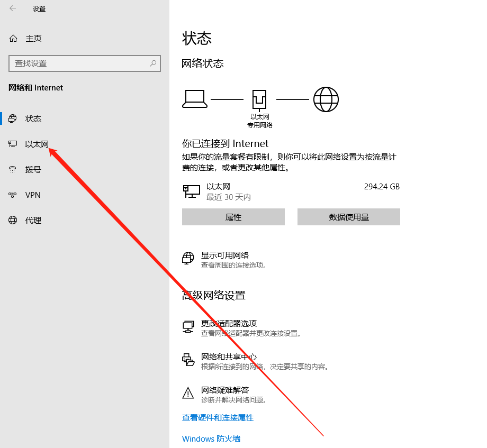Click the 高级网络设置 heading

coord(214,295)
